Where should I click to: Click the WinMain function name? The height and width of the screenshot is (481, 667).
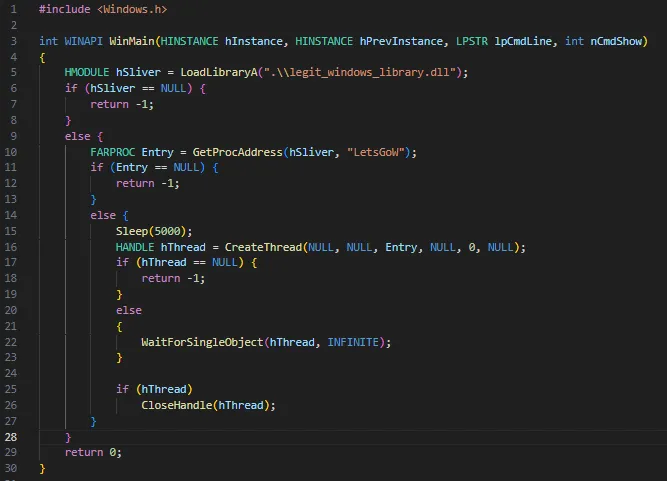pyautogui.click(x=131, y=41)
